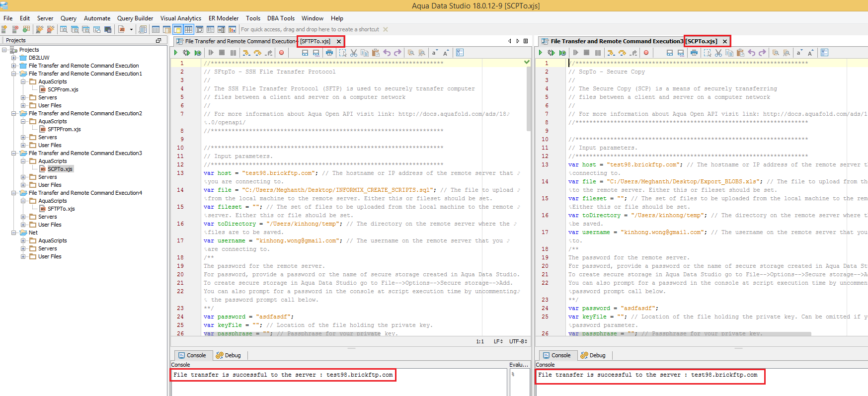Decrease the font size in the SCPTo.xjs editor
The image size is (868, 396).
pos(799,53)
